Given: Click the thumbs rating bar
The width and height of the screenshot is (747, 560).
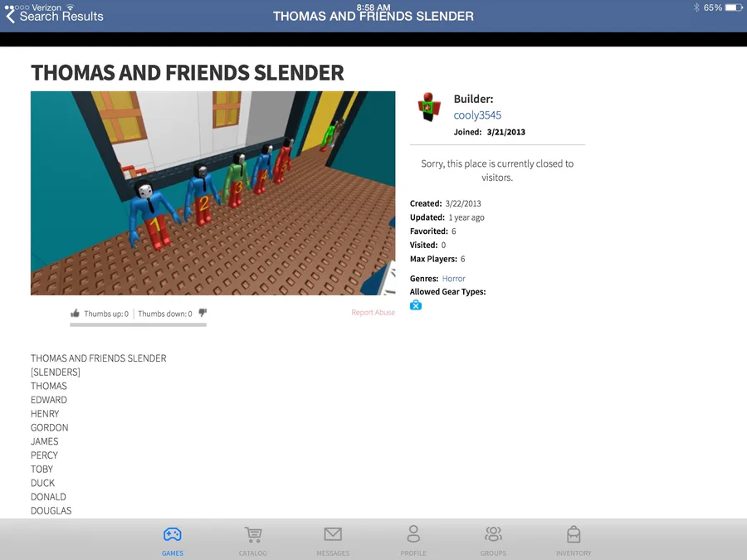Looking at the screenshot, I should pyautogui.click(x=138, y=324).
